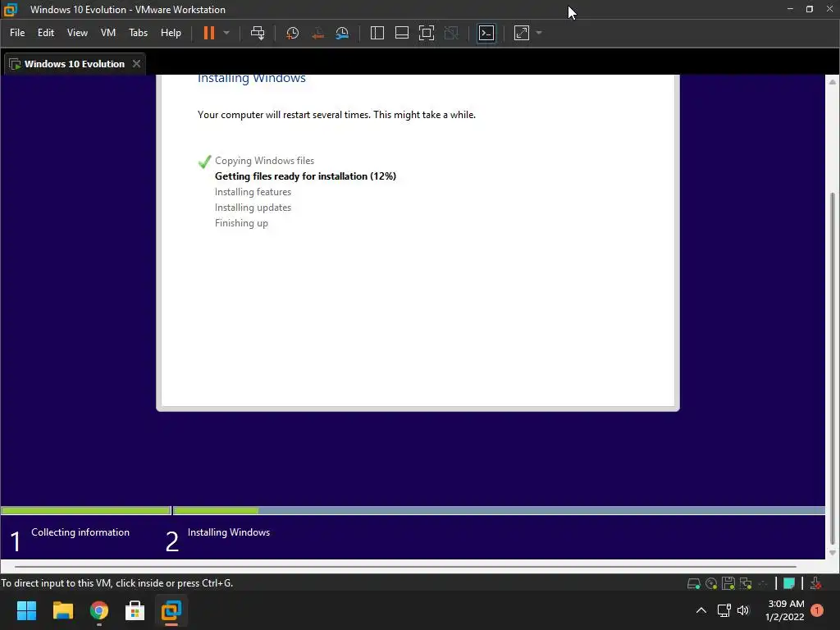Open the Help menu

click(171, 33)
